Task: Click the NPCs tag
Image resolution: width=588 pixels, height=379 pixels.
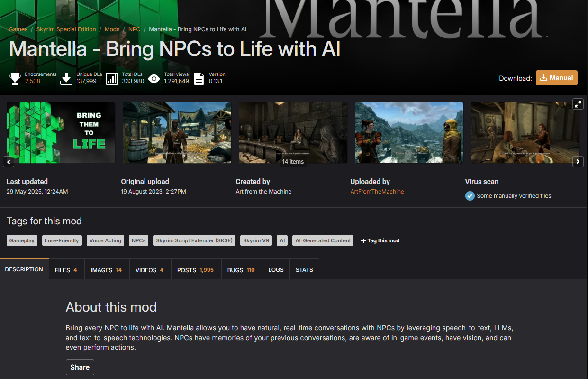Action: click(x=139, y=240)
